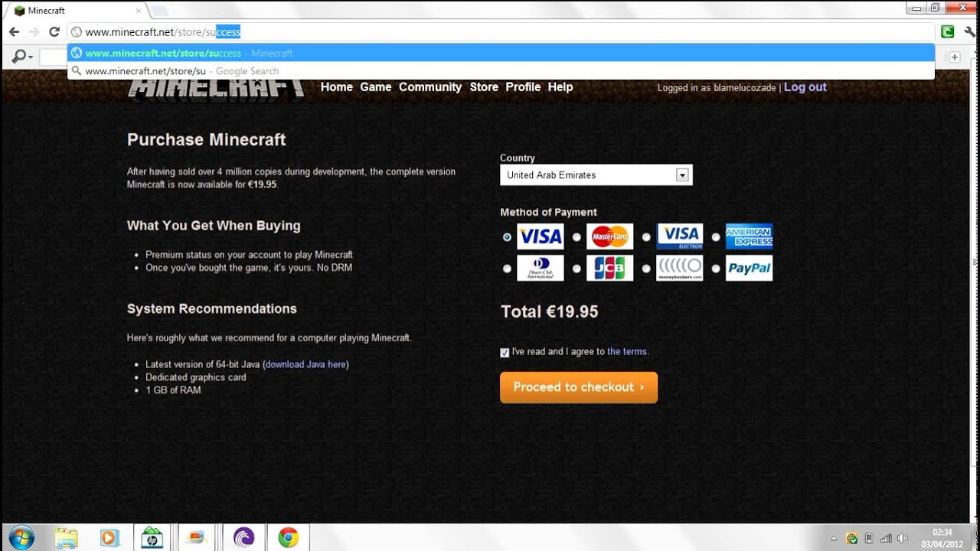
Task: Select the MasterCard radio button
Action: [577, 237]
